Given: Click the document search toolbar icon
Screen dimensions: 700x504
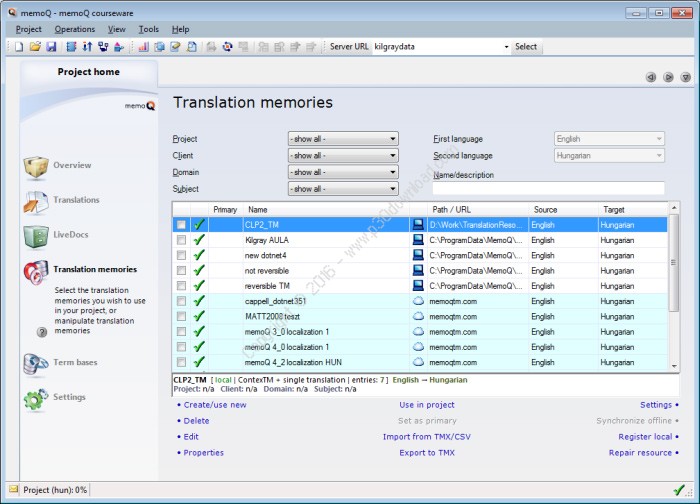Looking at the screenshot, I should tap(192, 46).
